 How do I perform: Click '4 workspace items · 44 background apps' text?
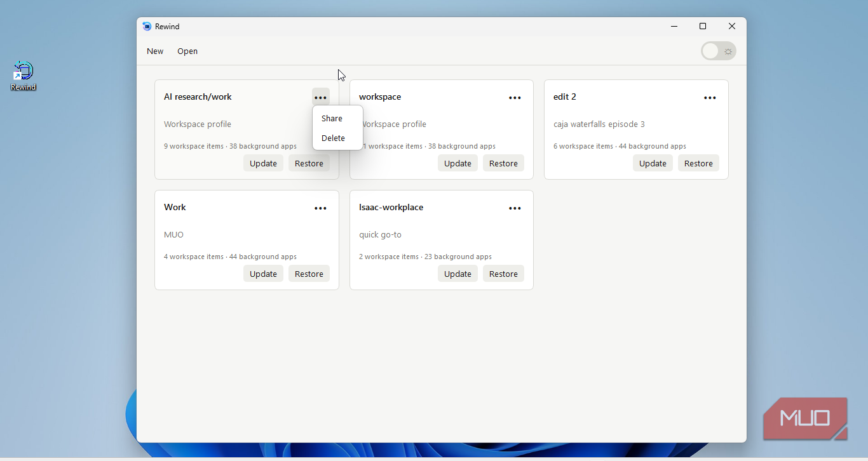[x=230, y=257]
